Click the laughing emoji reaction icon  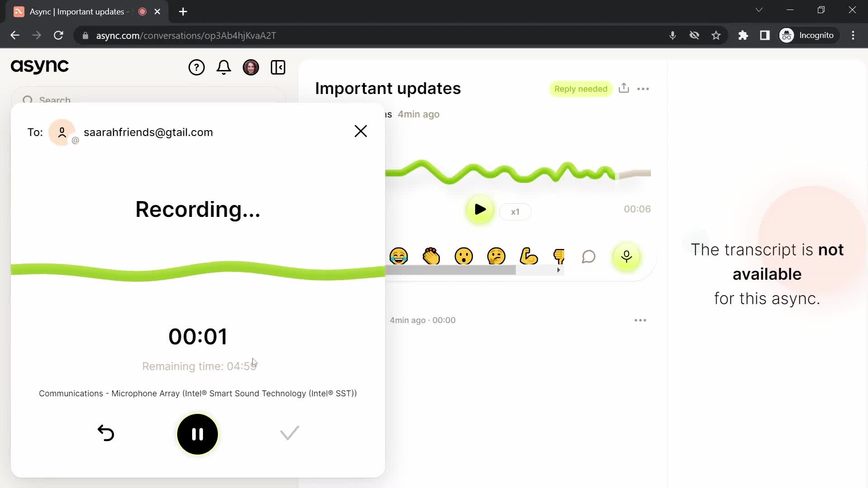pyautogui.click(x=400, y=256)
